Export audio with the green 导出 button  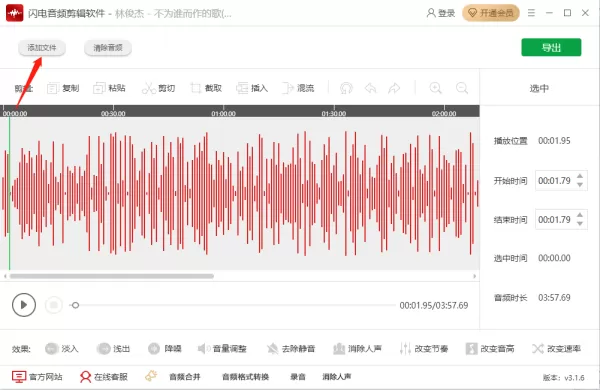(x=551, y=47)
